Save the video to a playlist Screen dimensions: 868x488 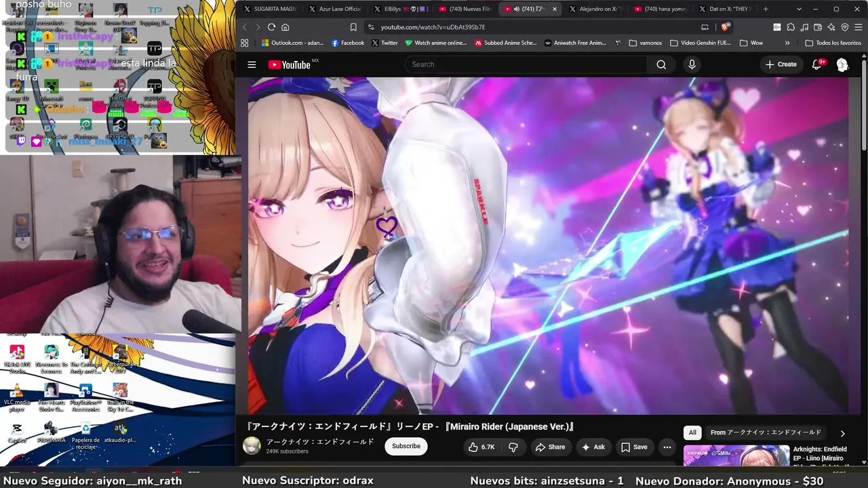(x=635, y=447)
